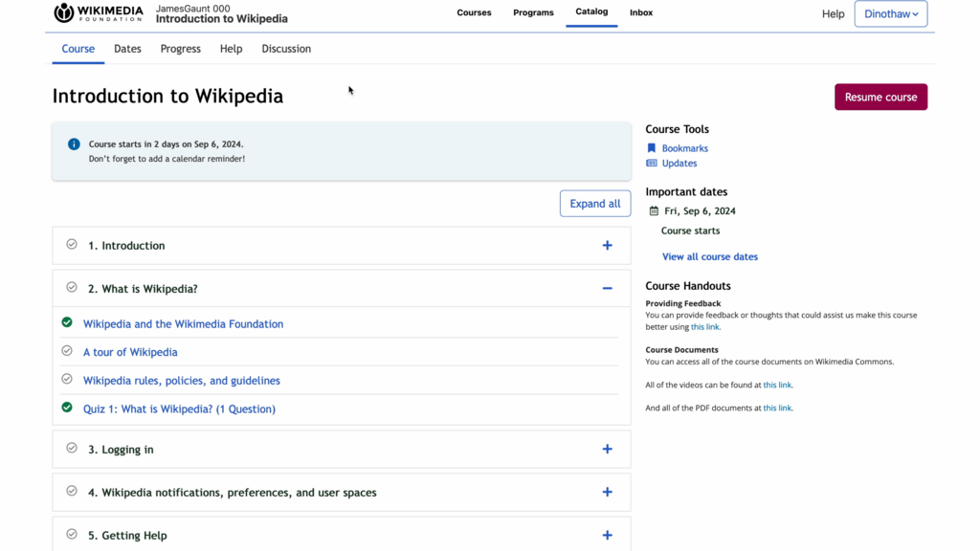Click the Resume course button
This screenshot has width=980, height=551.
click(880, 97)
